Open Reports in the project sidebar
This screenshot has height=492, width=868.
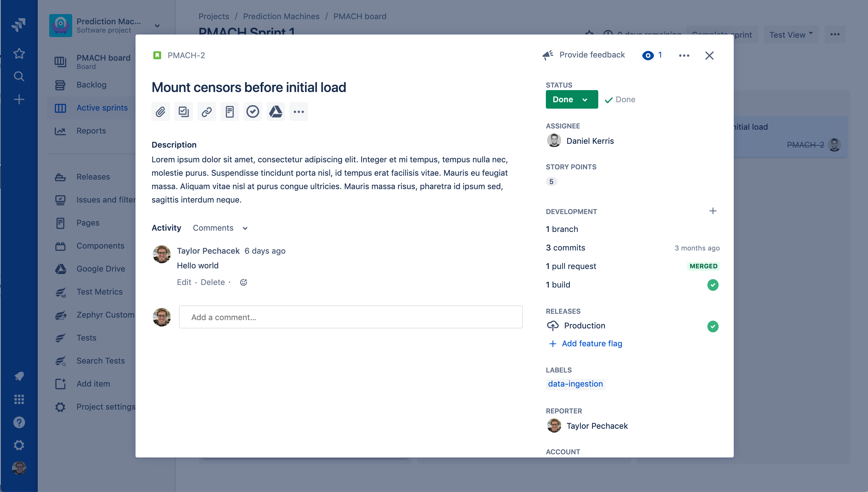91,131
